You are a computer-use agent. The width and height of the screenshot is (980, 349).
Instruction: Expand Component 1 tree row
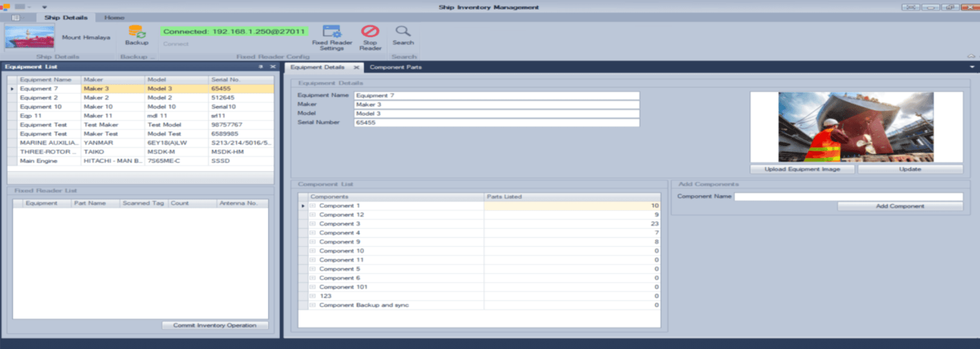[312, 206]
